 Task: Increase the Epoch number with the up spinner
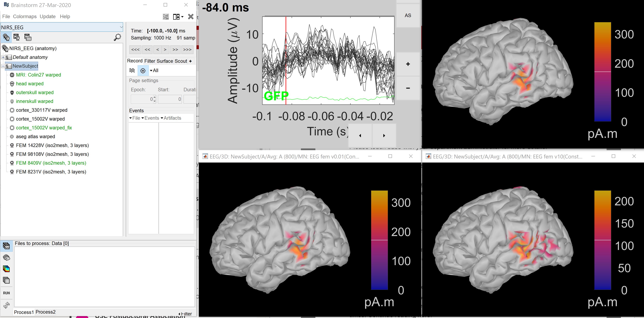(x=155, y=97)
